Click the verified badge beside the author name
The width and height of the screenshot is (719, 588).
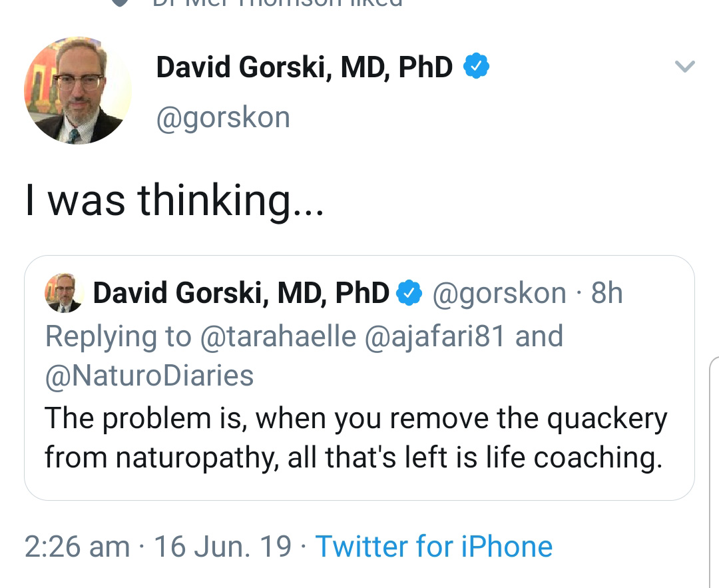(x=477, y=67)
